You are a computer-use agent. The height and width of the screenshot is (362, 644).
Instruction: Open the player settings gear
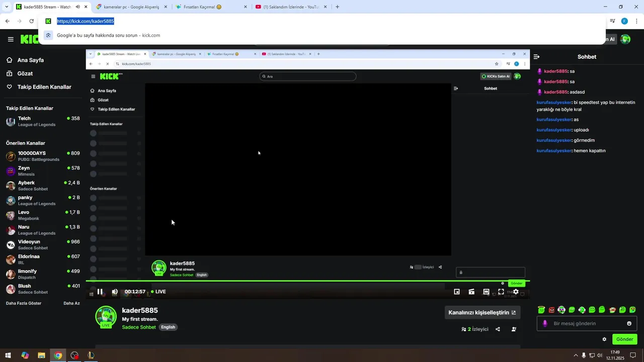pyautogui.click(x=516, y=292)
